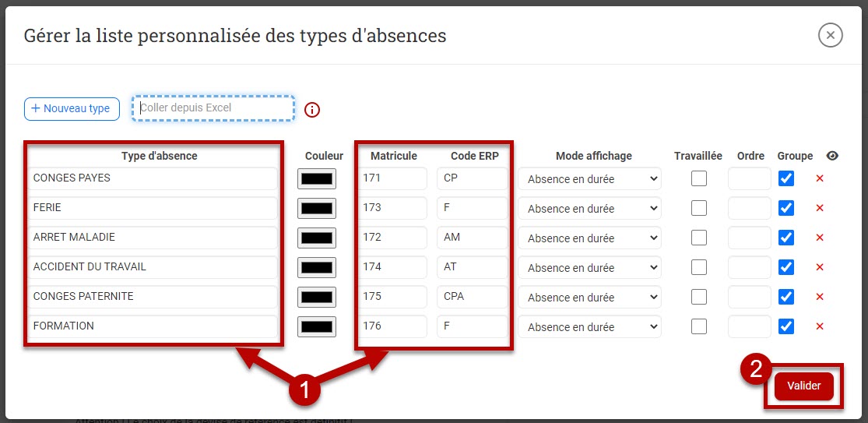Viewport: 868px width, 423px height.
Task: Close the absence types dialog
Action: [831, 35]
